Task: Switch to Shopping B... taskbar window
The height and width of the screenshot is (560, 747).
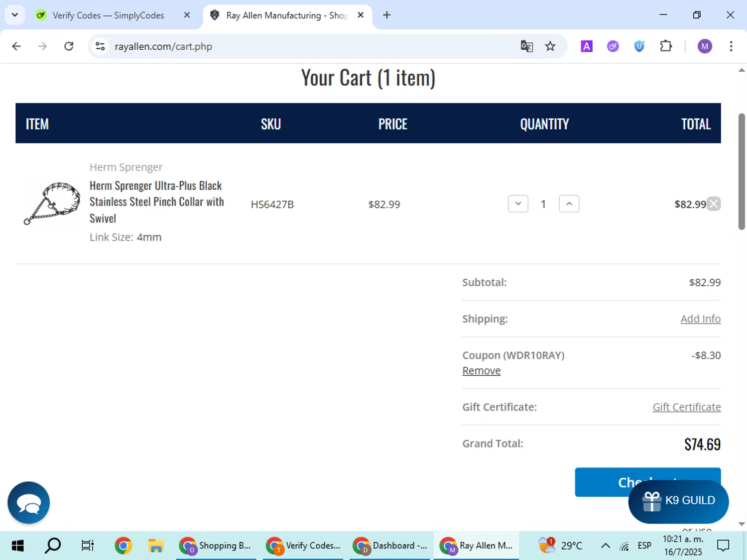Action: pos(216,546)
